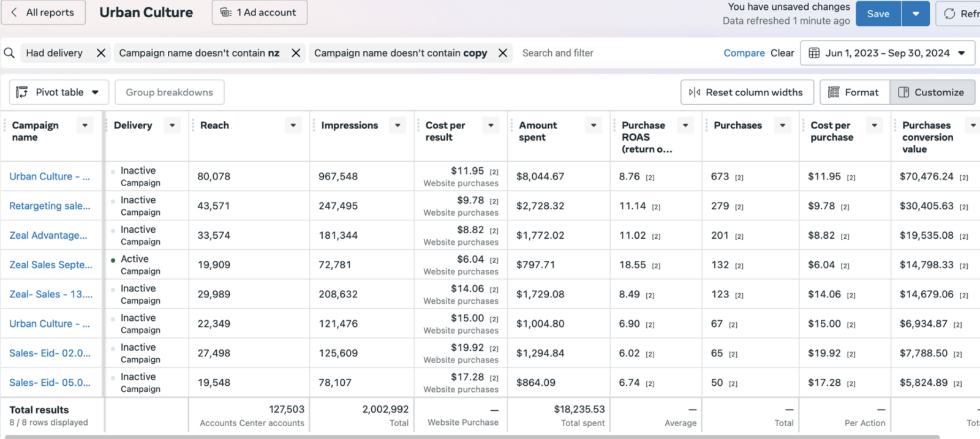Click the search magnifier icon
The width and height of the screenshot is (980, 439).
click(x=9, y=53)
